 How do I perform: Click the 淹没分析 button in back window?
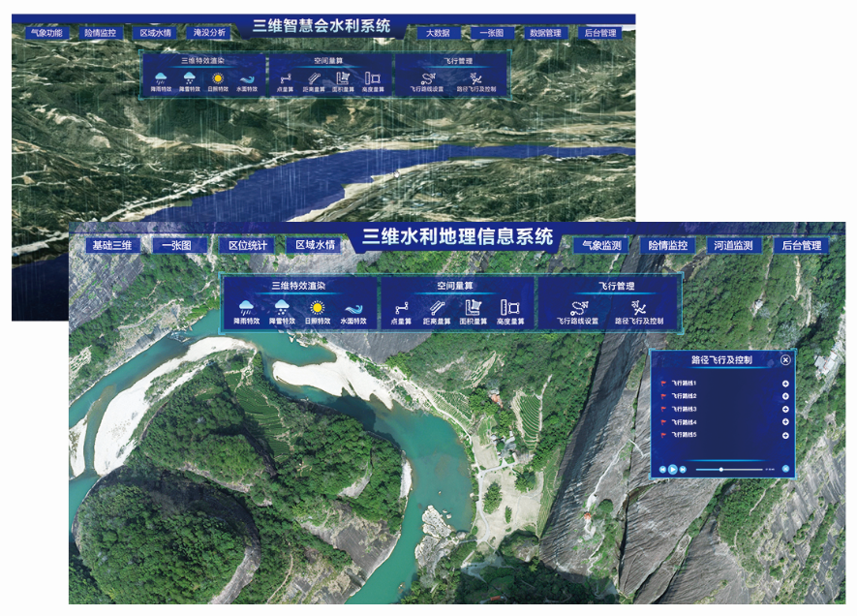[x=209, y=33]
